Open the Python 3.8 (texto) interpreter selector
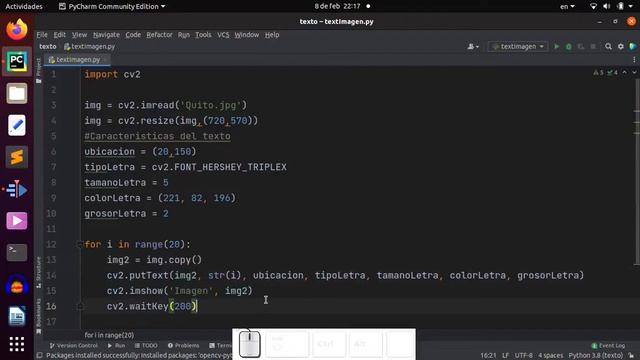The image size is (640, 360). pos(596,356)
